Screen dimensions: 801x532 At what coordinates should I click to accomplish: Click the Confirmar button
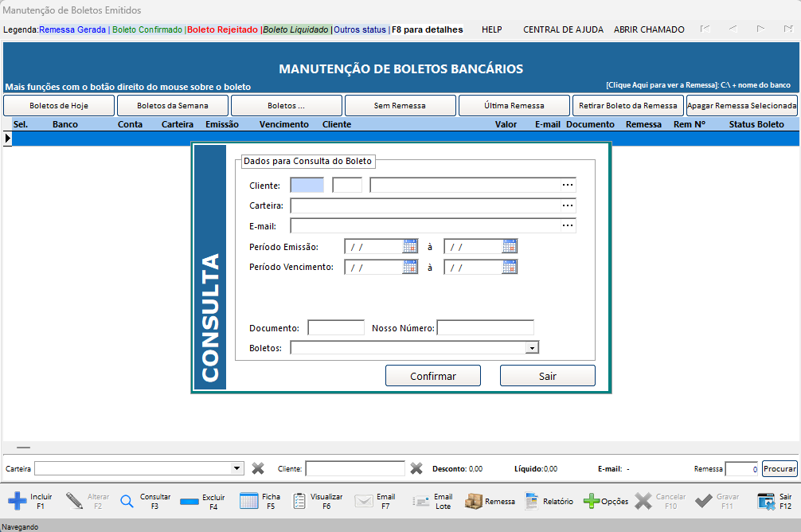tap(433, 376)
